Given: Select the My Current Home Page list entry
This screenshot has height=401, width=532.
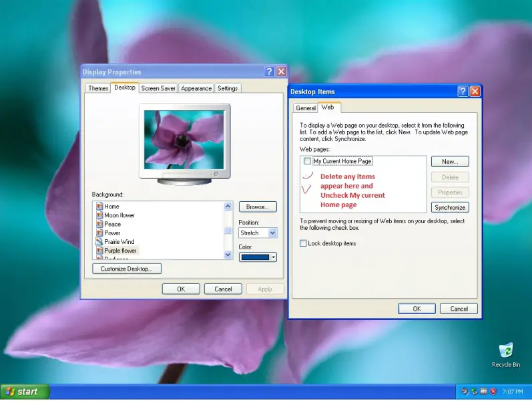Looking at the screenshot, I should 342,161.
